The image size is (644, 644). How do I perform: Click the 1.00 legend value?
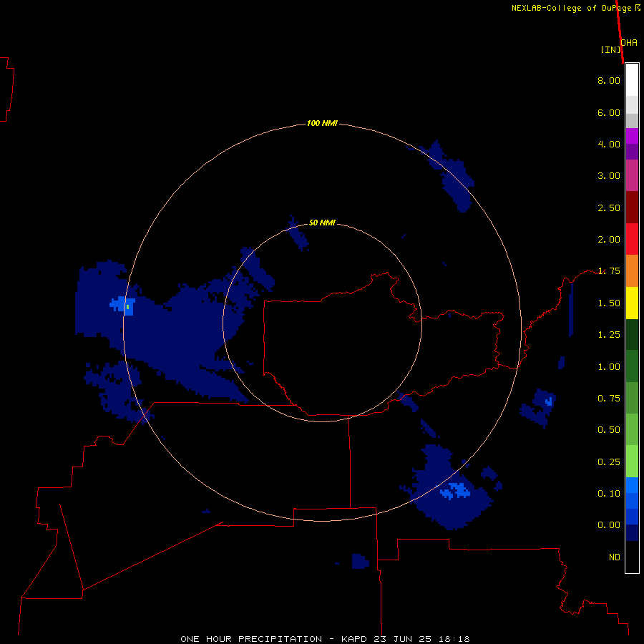(609, 367)
